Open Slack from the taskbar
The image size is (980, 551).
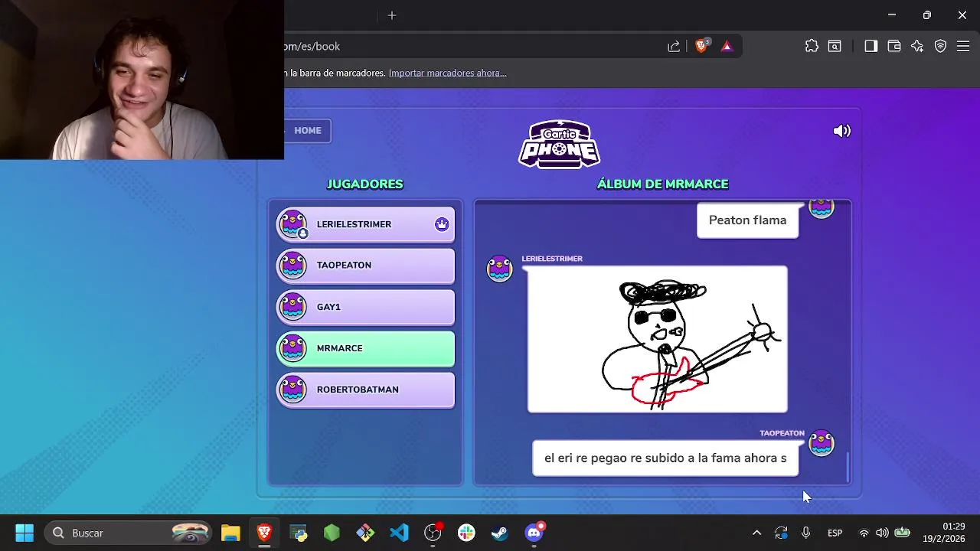466,533
